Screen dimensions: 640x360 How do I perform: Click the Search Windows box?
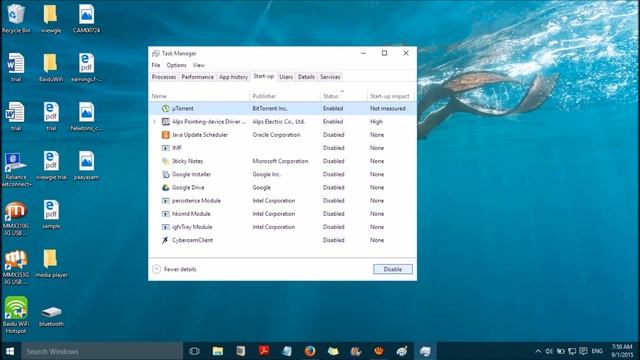(102, 351)
